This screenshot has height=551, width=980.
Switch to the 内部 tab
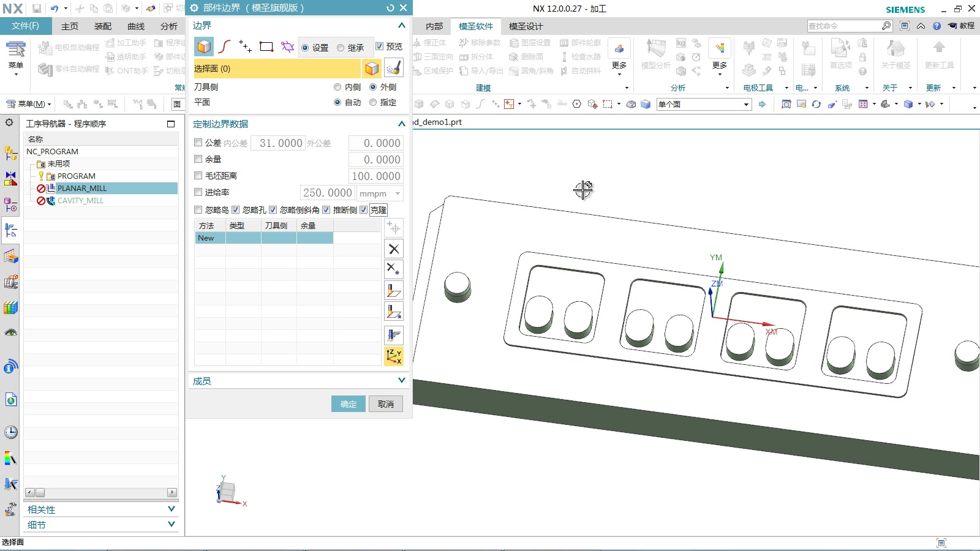pyautogui.click(x=434, y=26)
